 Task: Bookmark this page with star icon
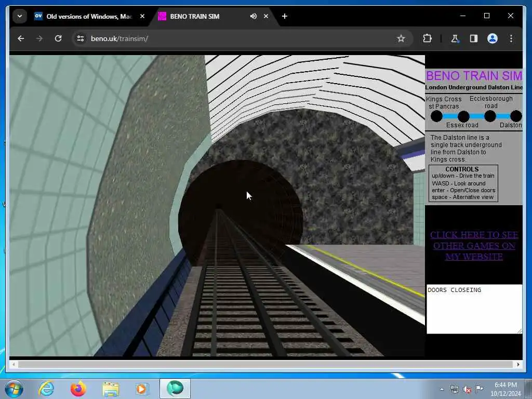click(x=401, y=38)
